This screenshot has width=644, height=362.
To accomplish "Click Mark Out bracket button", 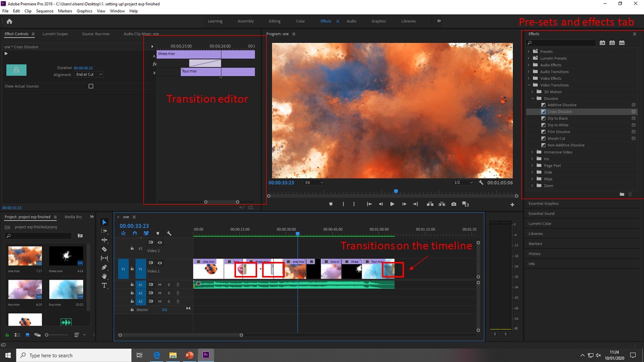I will [x=354, y=204].
